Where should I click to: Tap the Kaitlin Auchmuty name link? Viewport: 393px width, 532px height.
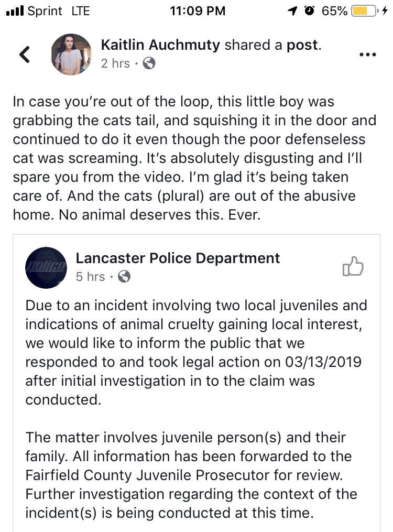point(160,45)
